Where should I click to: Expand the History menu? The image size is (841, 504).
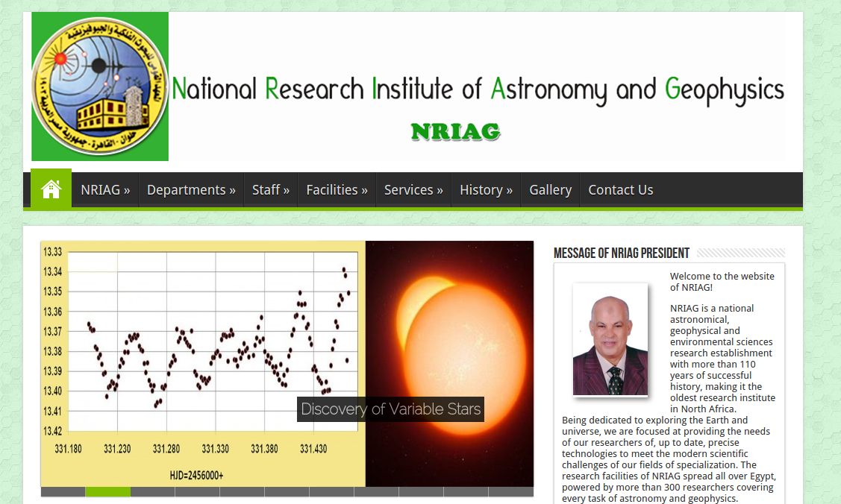pos(486,190)
